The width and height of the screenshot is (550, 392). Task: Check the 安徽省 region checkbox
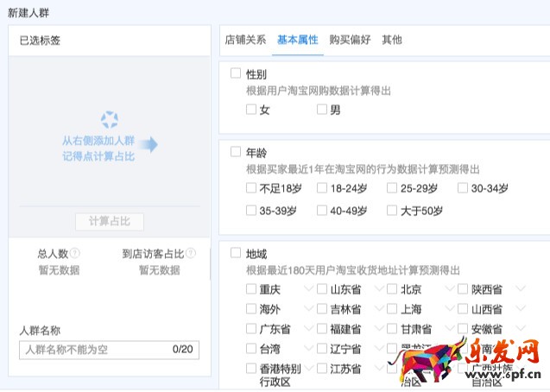tap(463, 328)
